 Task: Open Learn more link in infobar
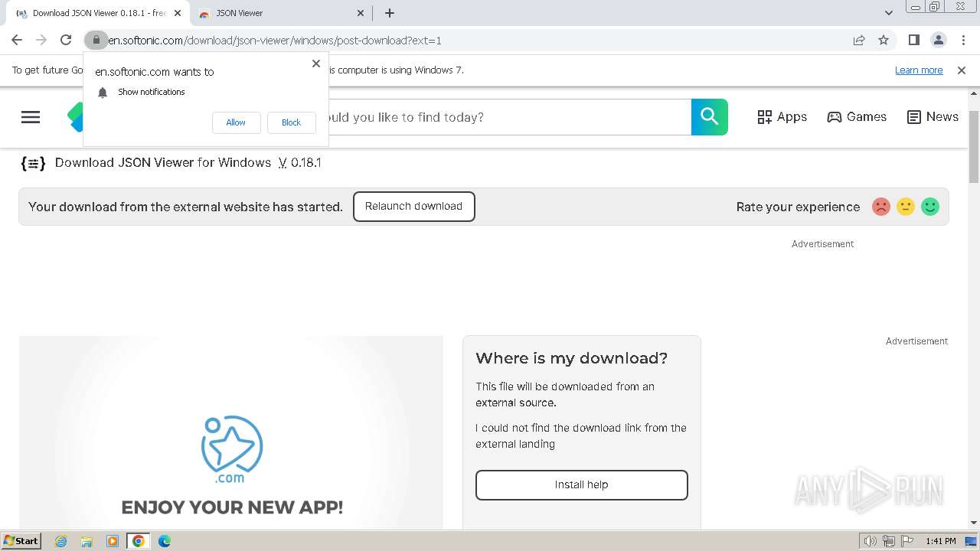919,70
